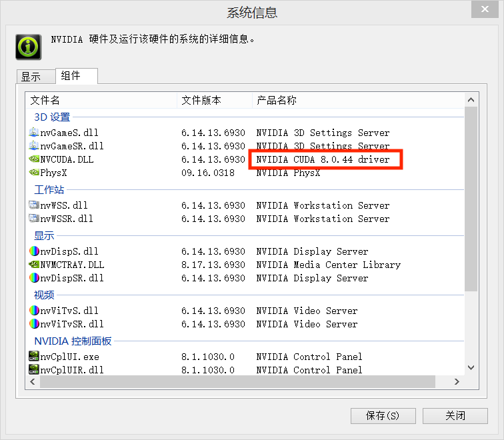Click the NVIDIA PhysX product name
This screenshot has width=504, height=440.
(288, 173)
